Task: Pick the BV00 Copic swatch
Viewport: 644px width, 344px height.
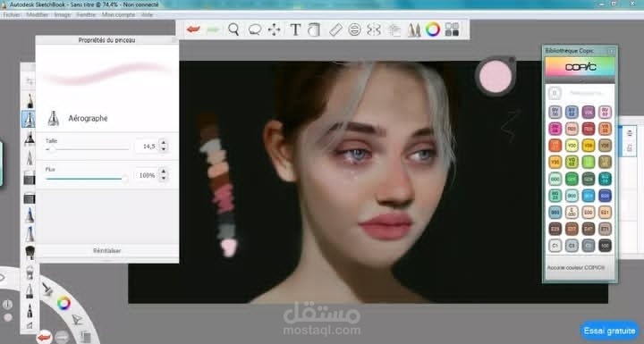Action: (555, 112)
